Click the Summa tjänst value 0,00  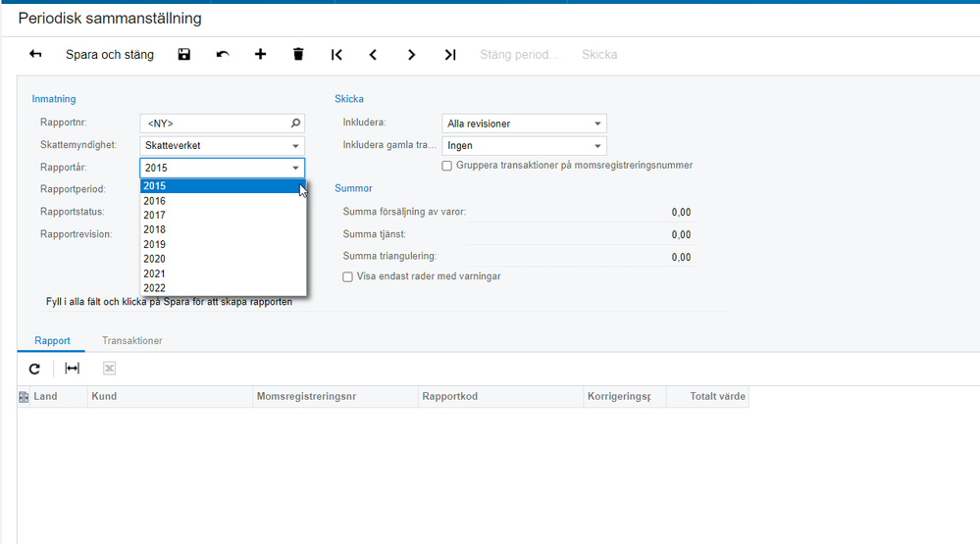click(x=681, y=235)
